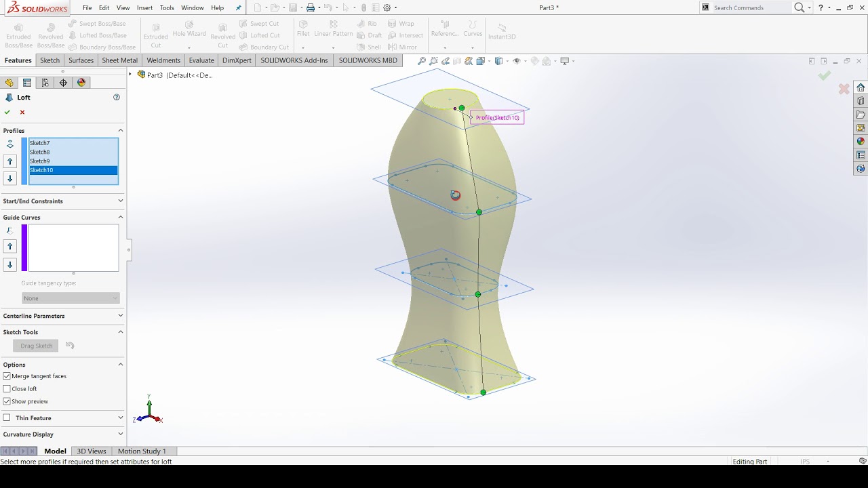
Task: Select Sketch10 in Profiles list
Action: [73, 170]
